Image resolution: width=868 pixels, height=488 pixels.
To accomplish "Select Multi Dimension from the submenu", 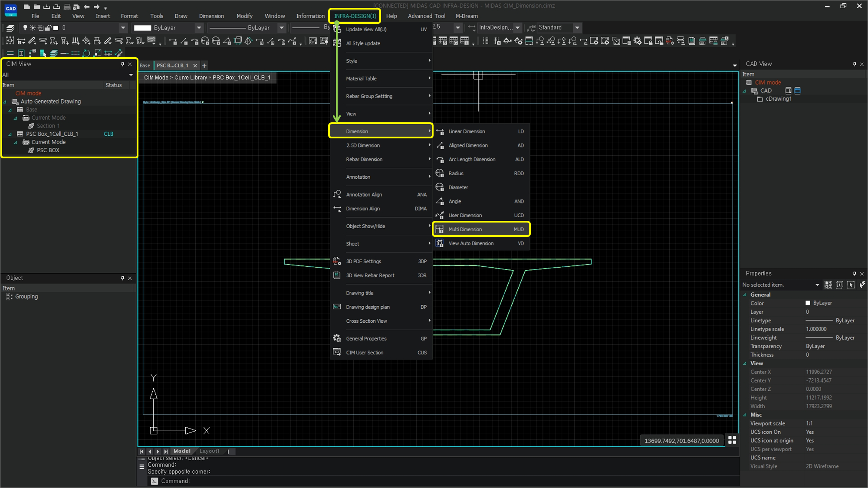I will click(481, 229).
